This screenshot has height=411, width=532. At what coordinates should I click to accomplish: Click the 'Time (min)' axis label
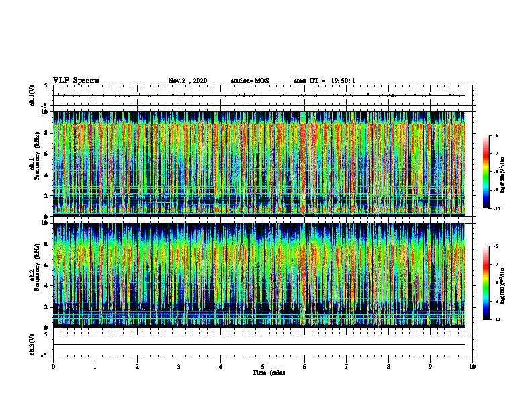(x=269, y=373)
